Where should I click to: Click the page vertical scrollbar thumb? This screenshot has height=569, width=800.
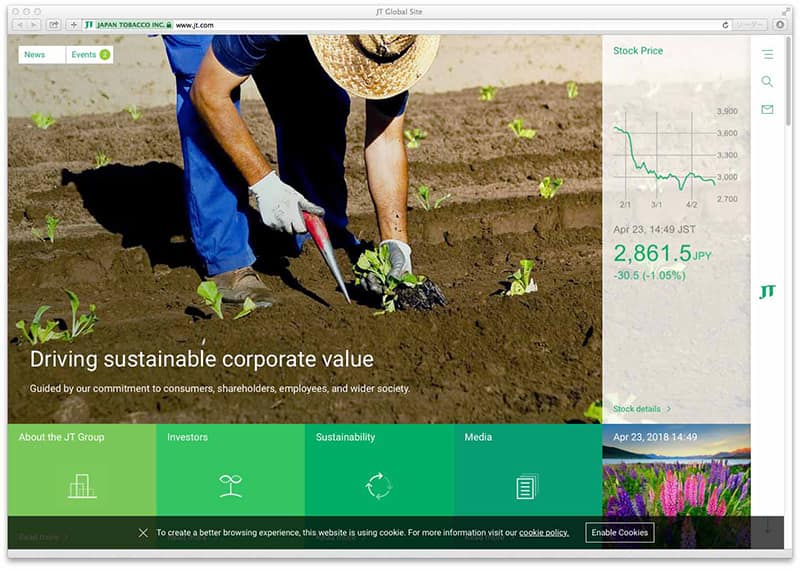pos(788,80)
